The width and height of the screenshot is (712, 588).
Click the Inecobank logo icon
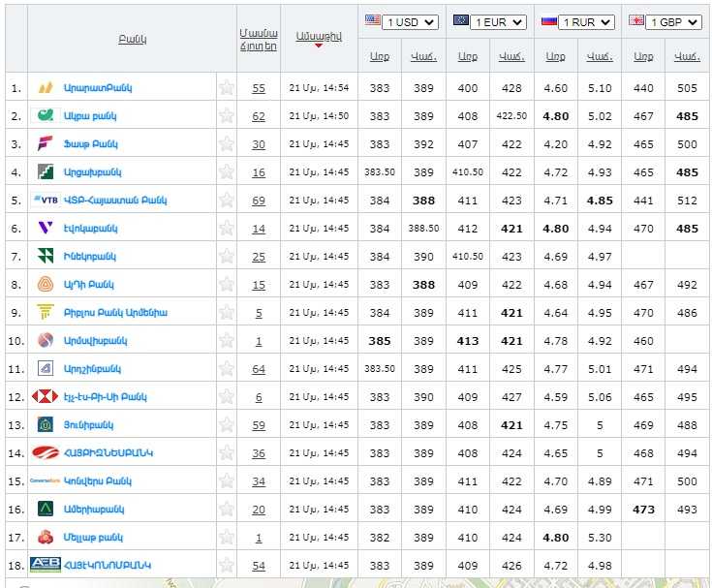pos(45,257)
